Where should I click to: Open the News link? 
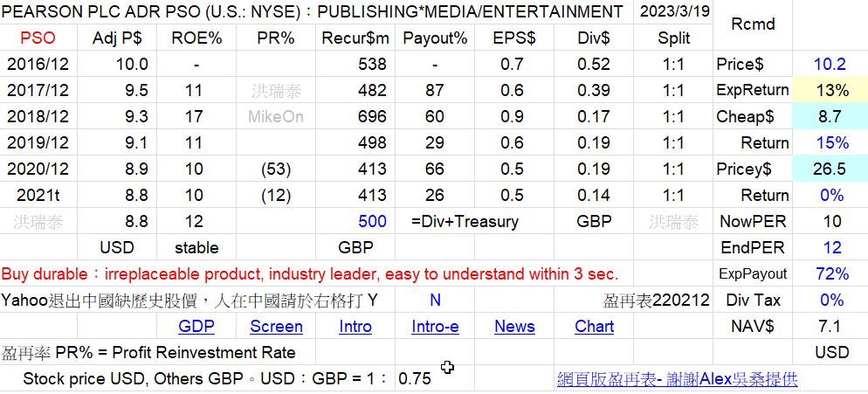(514, 327)
